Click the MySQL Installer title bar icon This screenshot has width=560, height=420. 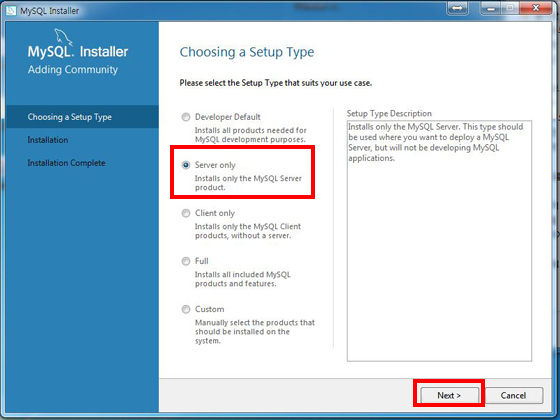click(x=11, y=10)
